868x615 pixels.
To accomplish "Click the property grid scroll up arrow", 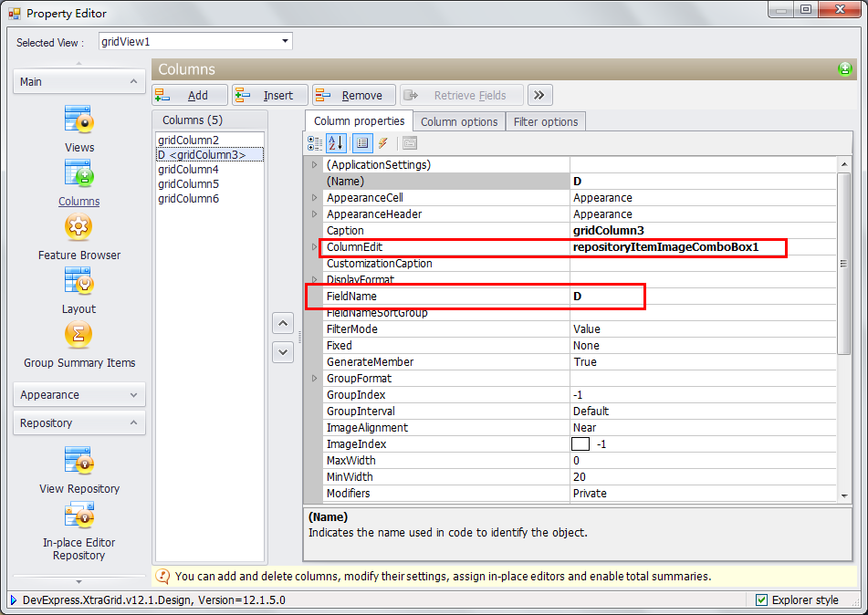I will point(843,164).
